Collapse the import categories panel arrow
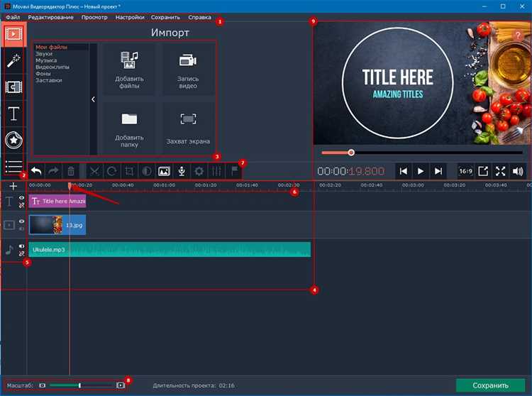This screenshot has width=532, height=396. point(93,100)
